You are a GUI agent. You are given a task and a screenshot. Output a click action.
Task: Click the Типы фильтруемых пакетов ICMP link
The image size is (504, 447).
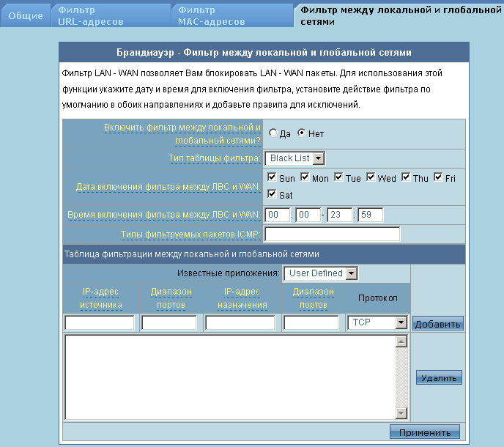pos(190,234)
